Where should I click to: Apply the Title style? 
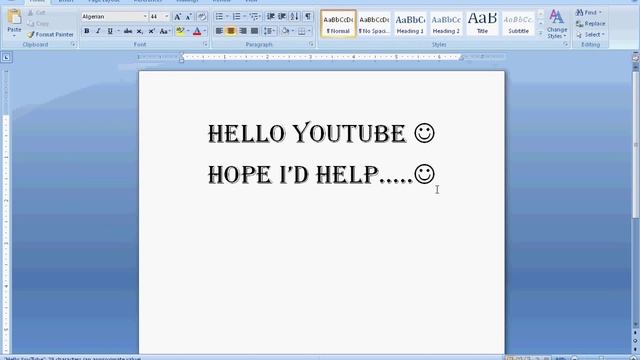pos(482,24)
